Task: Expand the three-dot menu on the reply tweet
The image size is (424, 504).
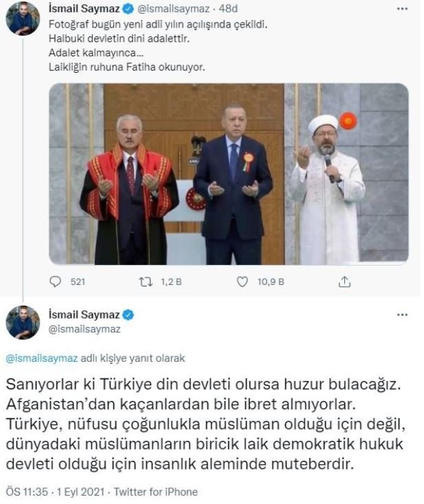Action: coord(403,314)
